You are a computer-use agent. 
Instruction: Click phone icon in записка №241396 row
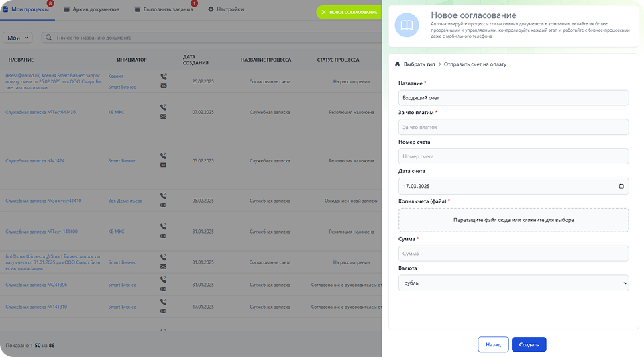point(164,279)
